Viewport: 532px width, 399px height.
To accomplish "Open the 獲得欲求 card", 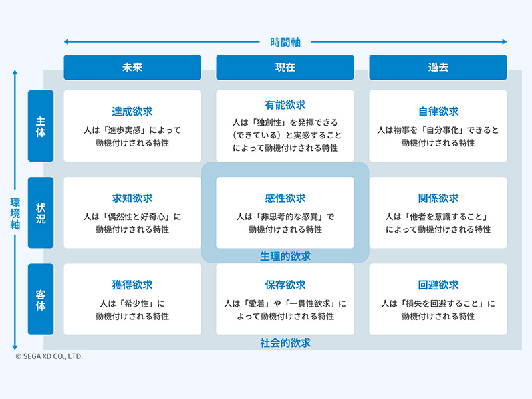I will pos(132,299).
